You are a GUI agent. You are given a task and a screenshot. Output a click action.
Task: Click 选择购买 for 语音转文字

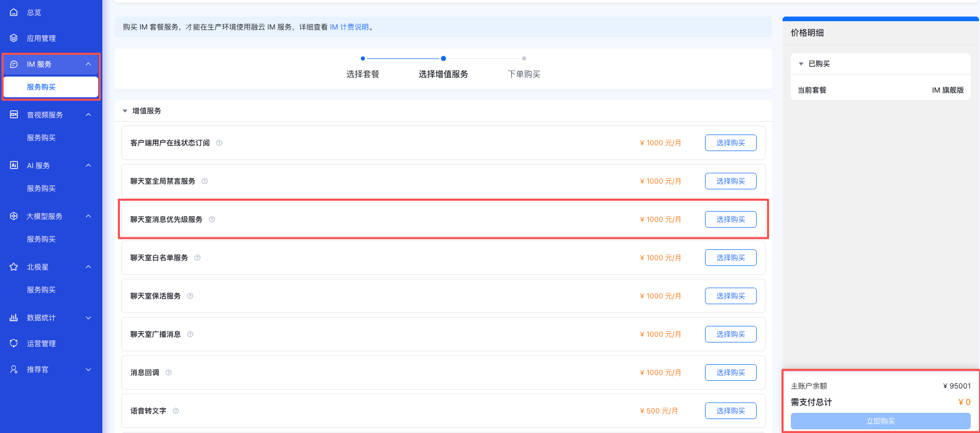click(730, 411)
